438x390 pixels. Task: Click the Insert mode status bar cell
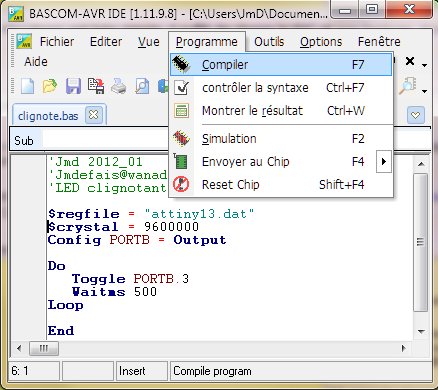pyautogui.click(x=142, y=371)
